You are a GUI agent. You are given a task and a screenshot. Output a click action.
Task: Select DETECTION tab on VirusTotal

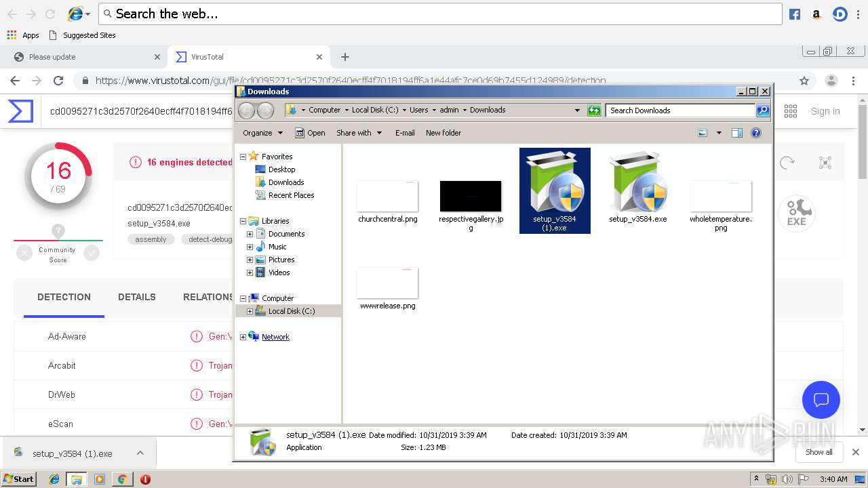pyautogui.click(x=64, y=297)
